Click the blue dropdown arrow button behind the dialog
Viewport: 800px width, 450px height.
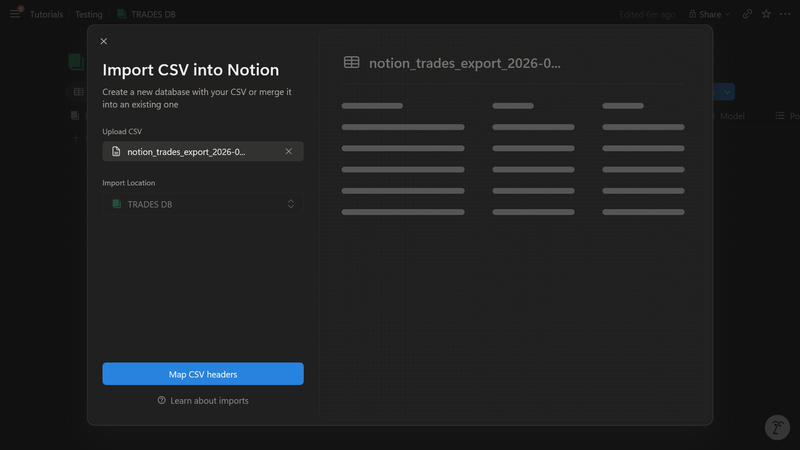click(x=727, y=92)
